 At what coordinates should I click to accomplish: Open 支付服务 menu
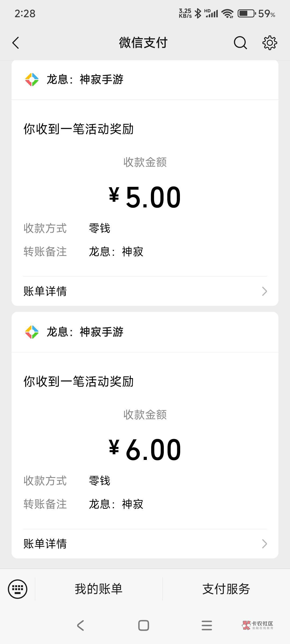(226, 589)
